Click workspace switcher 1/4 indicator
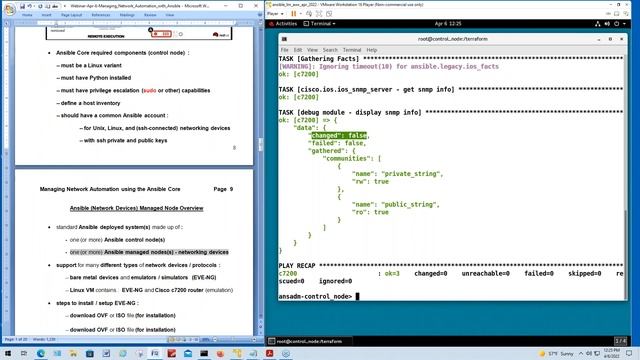The width and height of the screenshot is (640, 360). click(x=620, y=341)
